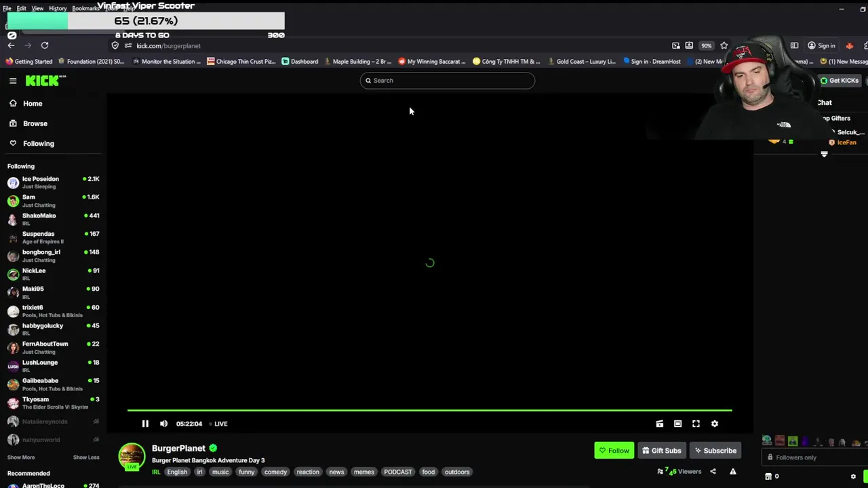This screenshot has height=488, width=868.
Task: Open bongbong_irl channel
Action: click(53, 256)
